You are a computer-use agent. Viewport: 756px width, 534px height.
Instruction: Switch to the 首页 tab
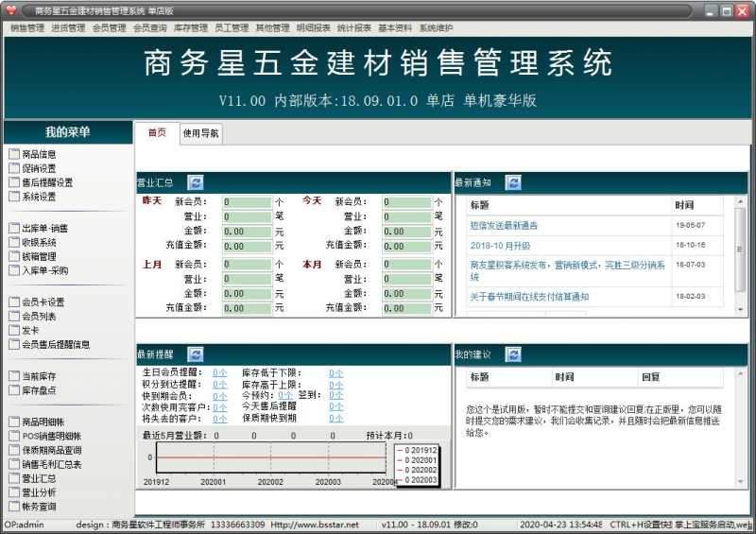coord(157,132)
